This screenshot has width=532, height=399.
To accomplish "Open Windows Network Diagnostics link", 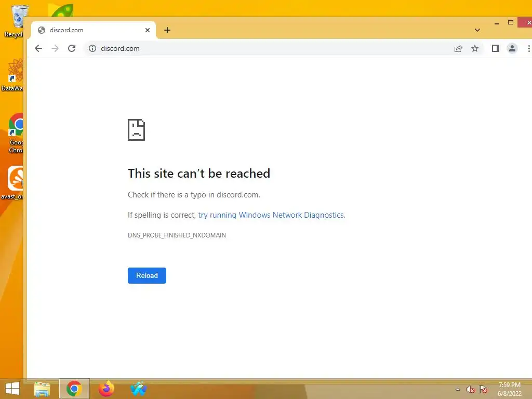I will pyautogui.click(x=272, y=215).
